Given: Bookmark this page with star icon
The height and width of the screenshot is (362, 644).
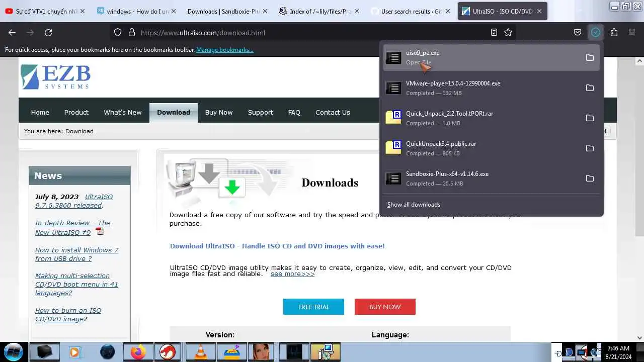Looking at the screenshot, I should tap(508, 32).
